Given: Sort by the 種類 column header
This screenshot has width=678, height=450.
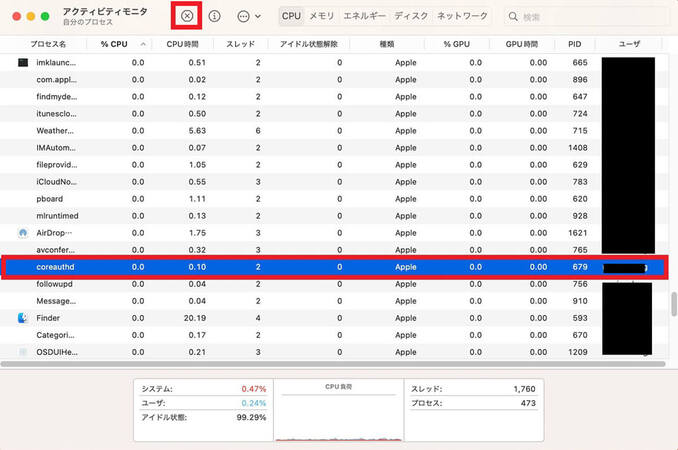Looking at the screenshot, I should (387, 44).
